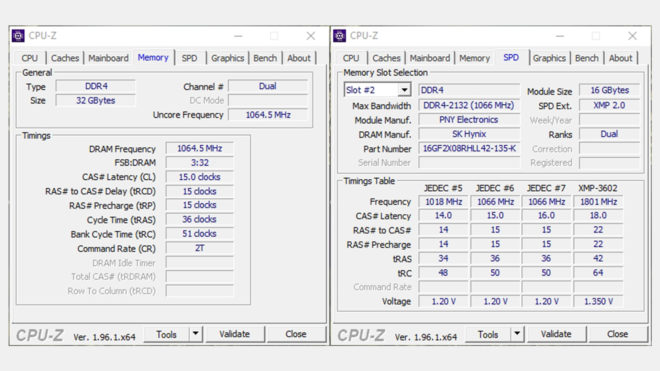The width and height of the screenshot is (660, 371).
Task: Click the JEDEC #5 tRC value 48
Action: 443,273
